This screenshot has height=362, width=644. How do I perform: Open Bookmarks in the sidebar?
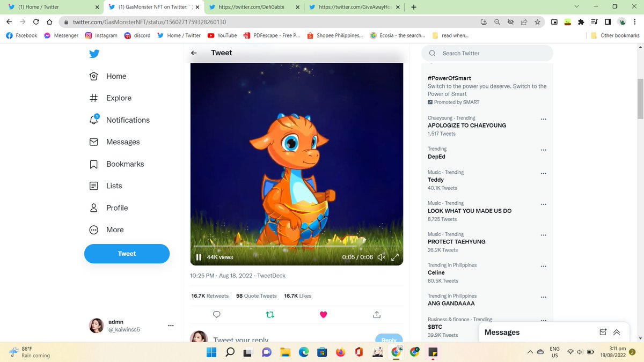point(116,164)
